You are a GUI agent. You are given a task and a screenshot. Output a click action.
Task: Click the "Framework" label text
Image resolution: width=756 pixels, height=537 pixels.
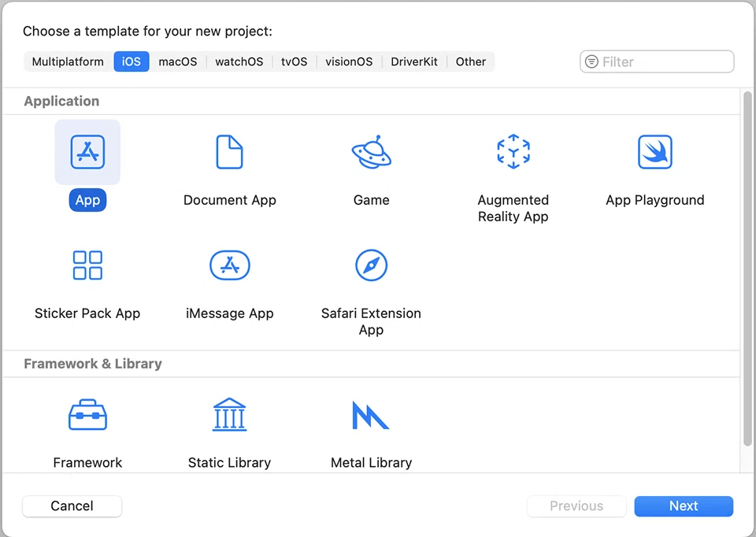[87, 463]
